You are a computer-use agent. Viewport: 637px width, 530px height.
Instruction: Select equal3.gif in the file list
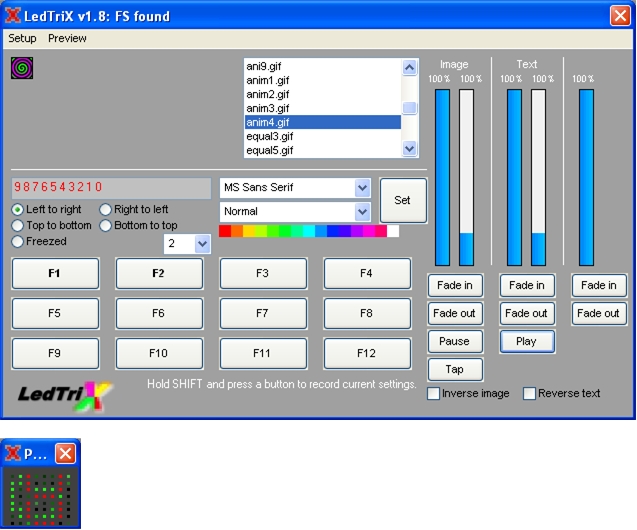(x=323, y=136)
